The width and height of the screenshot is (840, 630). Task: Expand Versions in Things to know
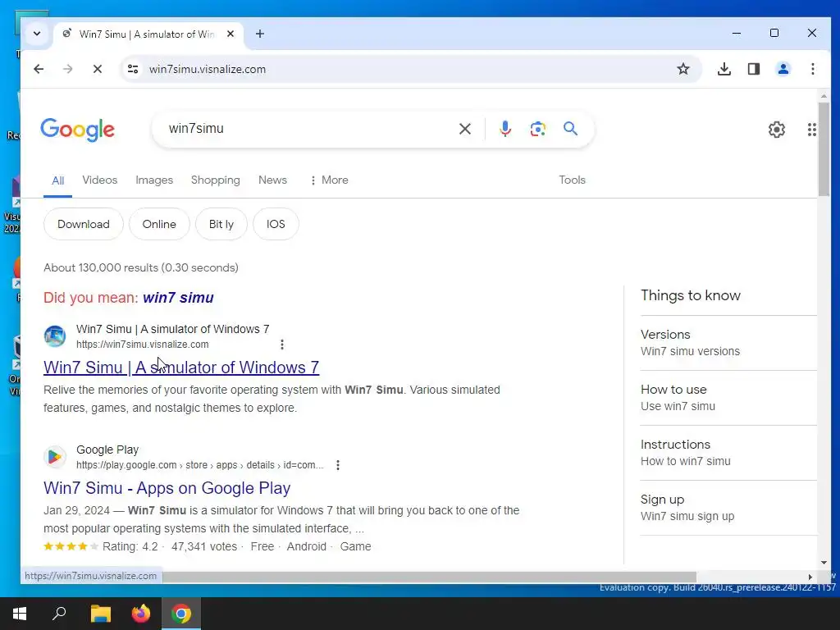728,343
